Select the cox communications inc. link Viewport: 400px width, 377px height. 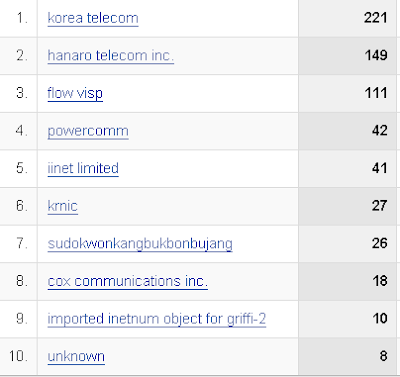(128, 281)
